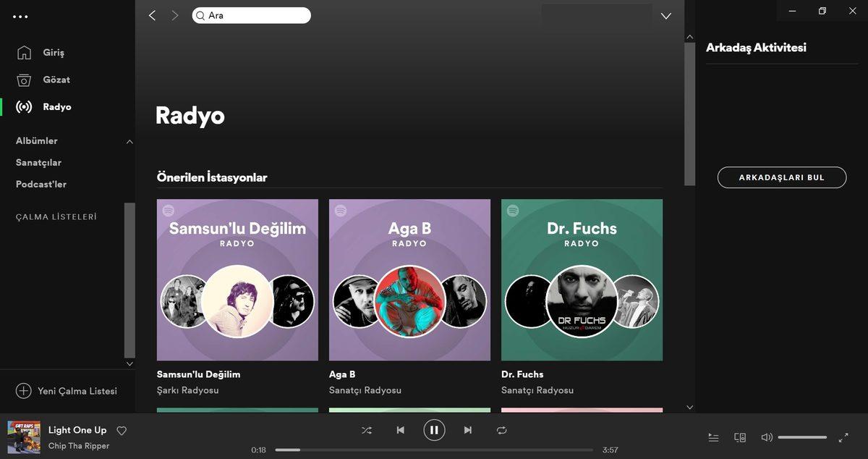868x459 pixels.
Task: Mute audio via the speaker icon
Action: pos(767,437)
